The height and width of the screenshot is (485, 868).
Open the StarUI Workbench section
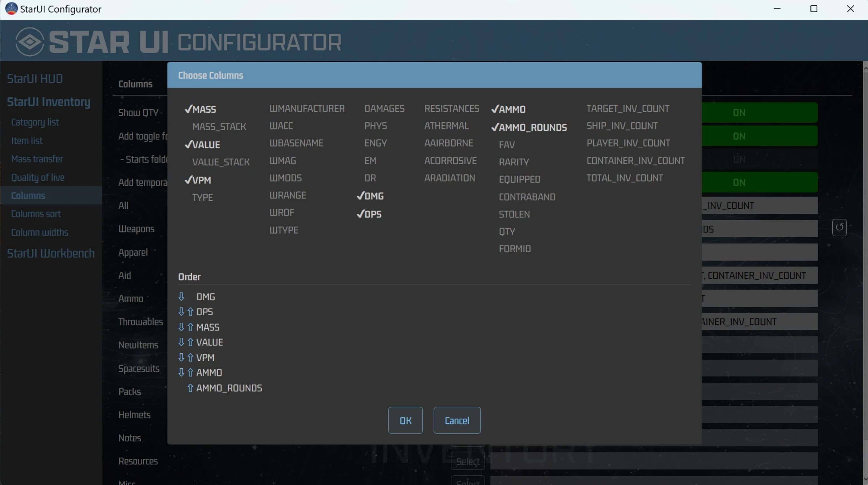pos(51,253)
